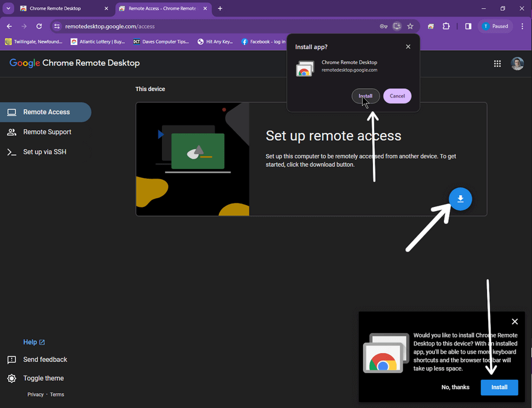Screen dimensions: 532x408
Task: Open the Terms link
Action: 57,394
